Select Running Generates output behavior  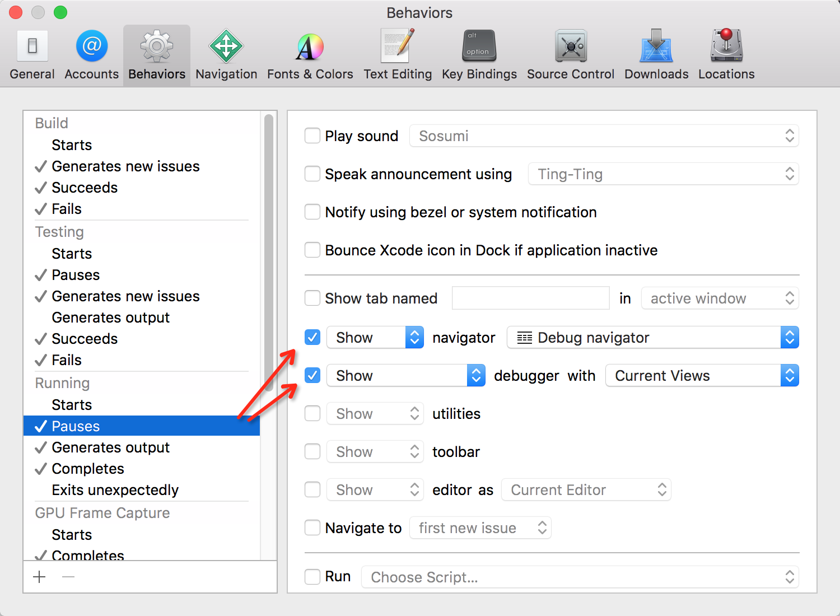(142, 447)
